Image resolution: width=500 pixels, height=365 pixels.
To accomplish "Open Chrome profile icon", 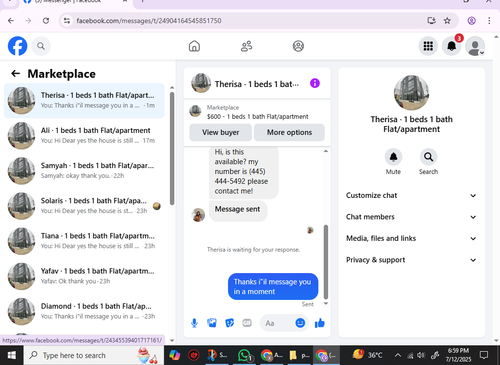I will [x=471, y=21].
